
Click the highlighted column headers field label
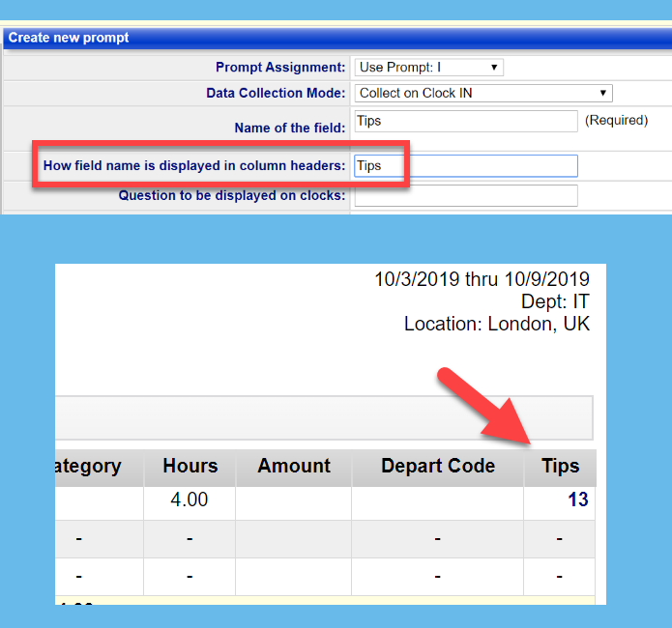pos(194,166)
